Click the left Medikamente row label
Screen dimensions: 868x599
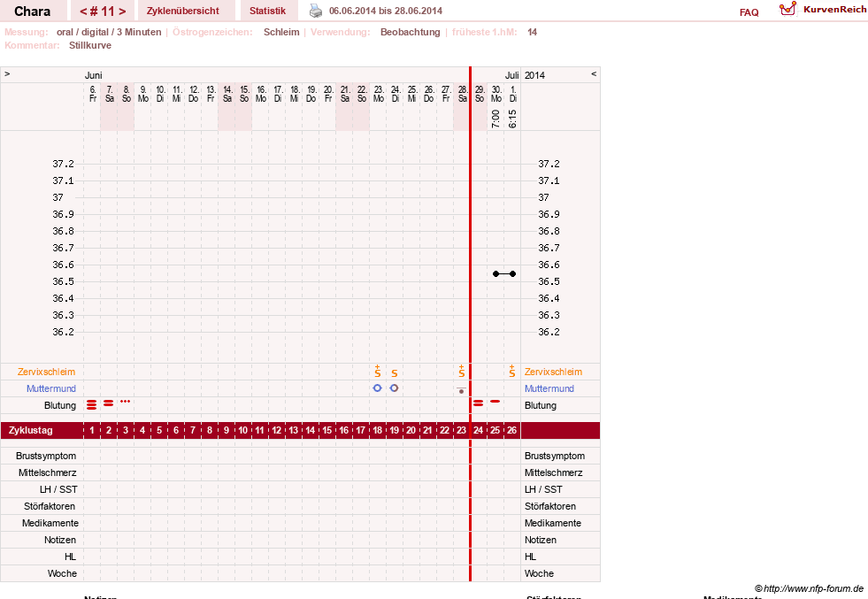(50, 523)
